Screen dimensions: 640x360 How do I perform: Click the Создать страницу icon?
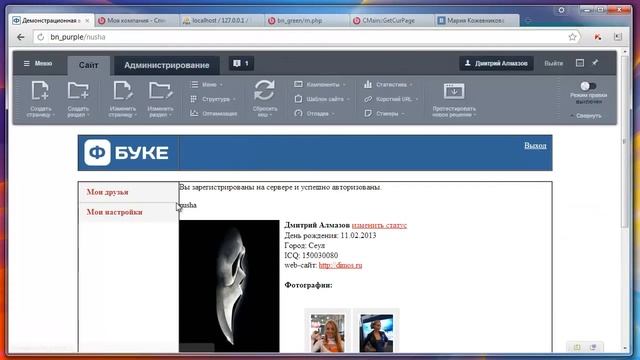pyautogui.click(x=40, y=91)
